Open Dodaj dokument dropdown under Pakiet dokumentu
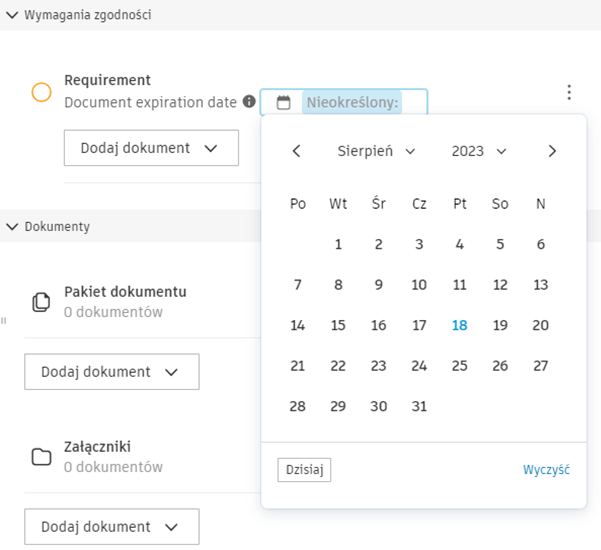601x550 pixels. point(111,372)
